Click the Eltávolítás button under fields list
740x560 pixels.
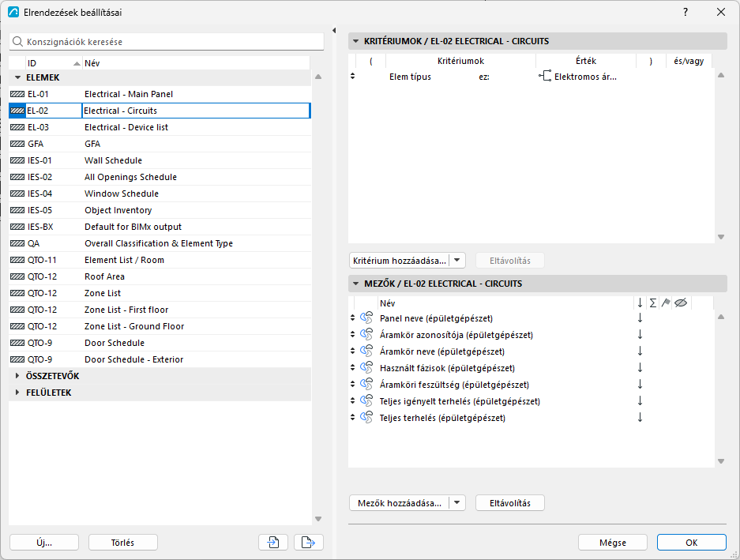click(x=510, y=503)
